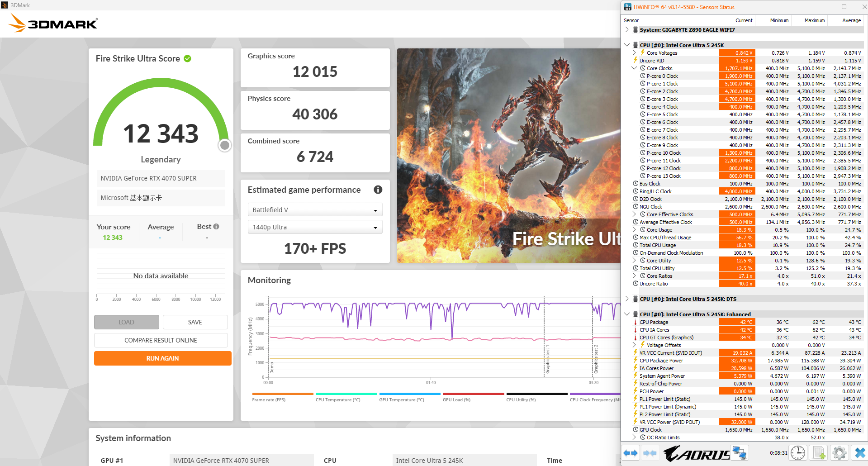This screenshot has height=466, width=868.
Task: Click the info icon next to Estimated game performance
Action: tap(378, 190)
